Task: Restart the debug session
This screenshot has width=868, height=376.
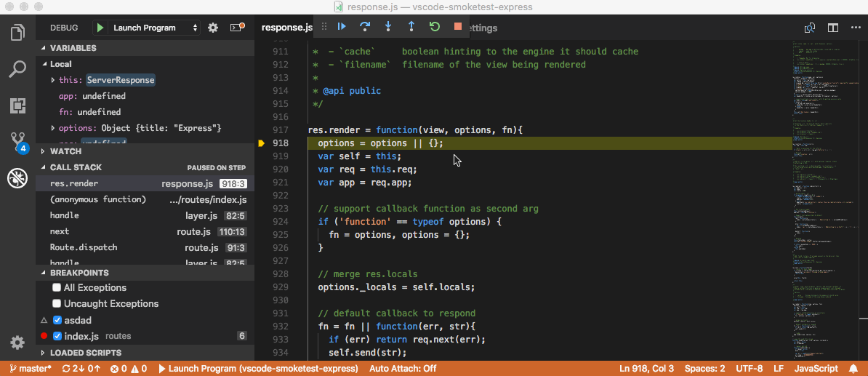Action: click(x=435, y=27)
